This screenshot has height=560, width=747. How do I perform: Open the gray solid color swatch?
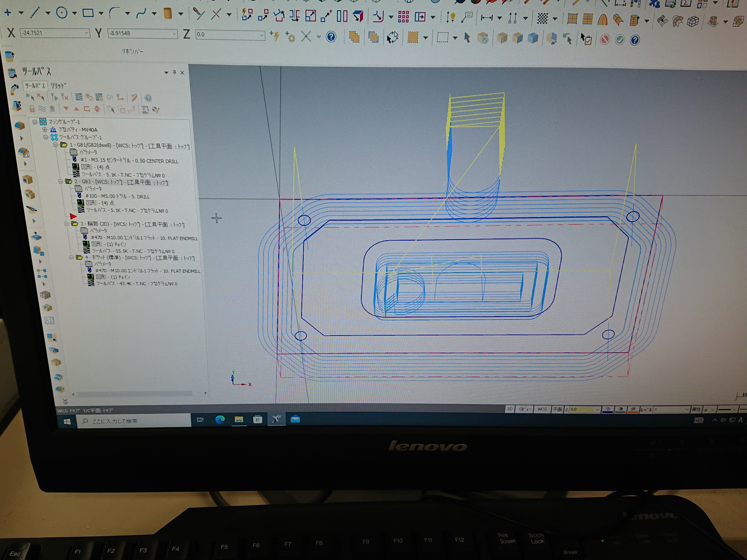pos(620,409)
